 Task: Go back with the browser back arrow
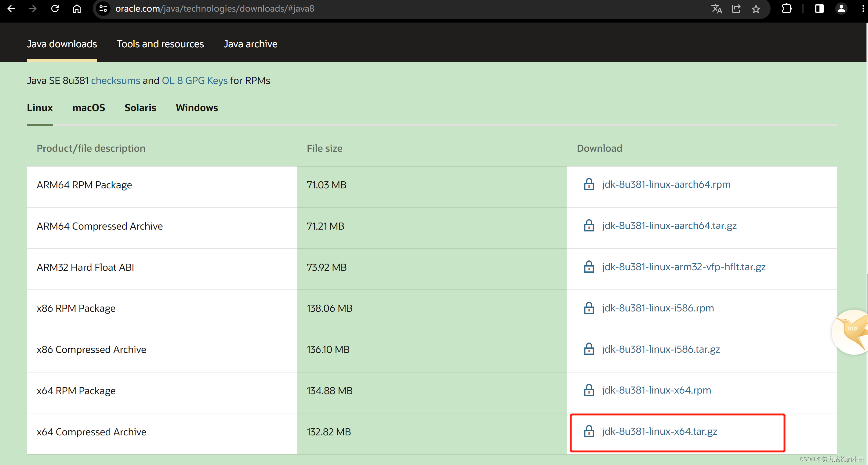(x=11, y=9)
